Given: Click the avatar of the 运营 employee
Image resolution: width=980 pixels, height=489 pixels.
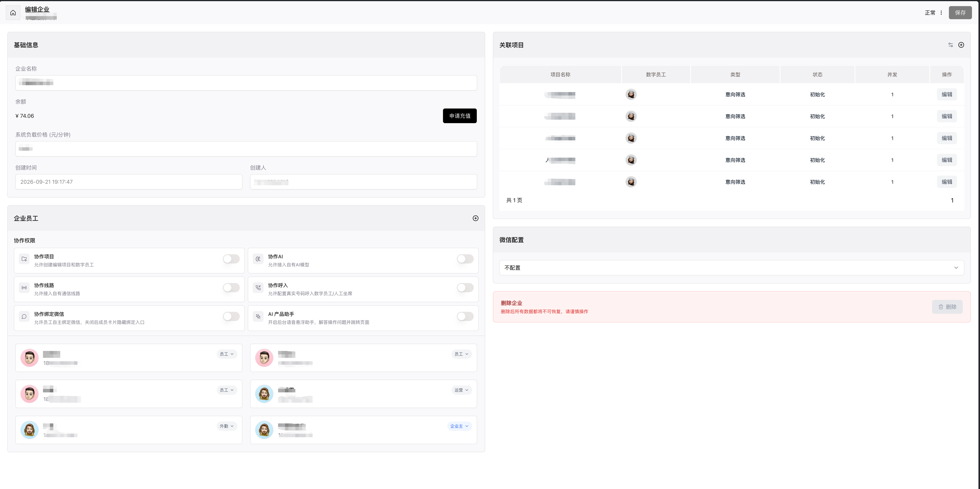Looking at the screenshot, I should pos(264,394).
